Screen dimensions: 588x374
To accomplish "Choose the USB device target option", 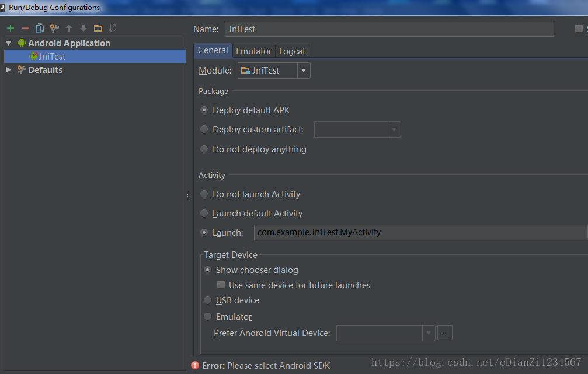I will click(x=207, y=300).
